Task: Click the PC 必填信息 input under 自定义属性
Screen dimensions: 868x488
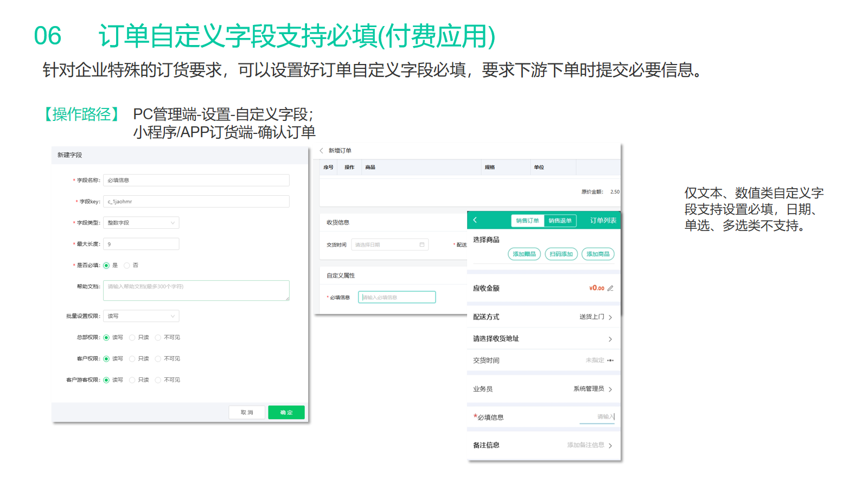Action: point(397,297)
